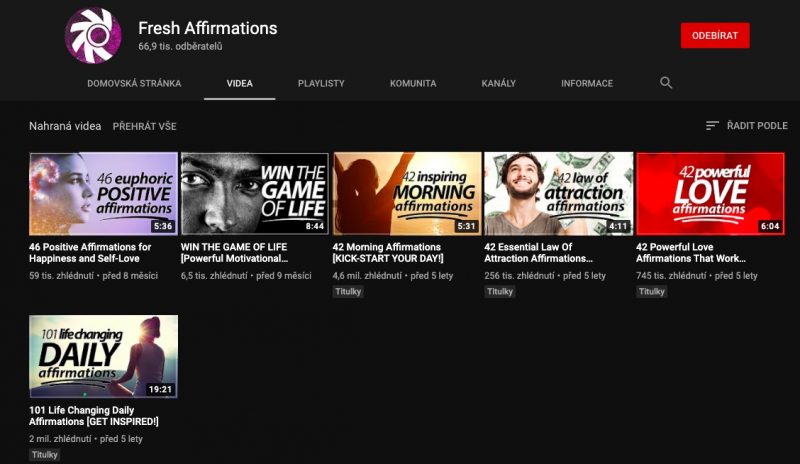This screenshot has height=464, width=800.
Task: Click title 101 Life Changing Daily Affirmations
Action: coord(93,416)
